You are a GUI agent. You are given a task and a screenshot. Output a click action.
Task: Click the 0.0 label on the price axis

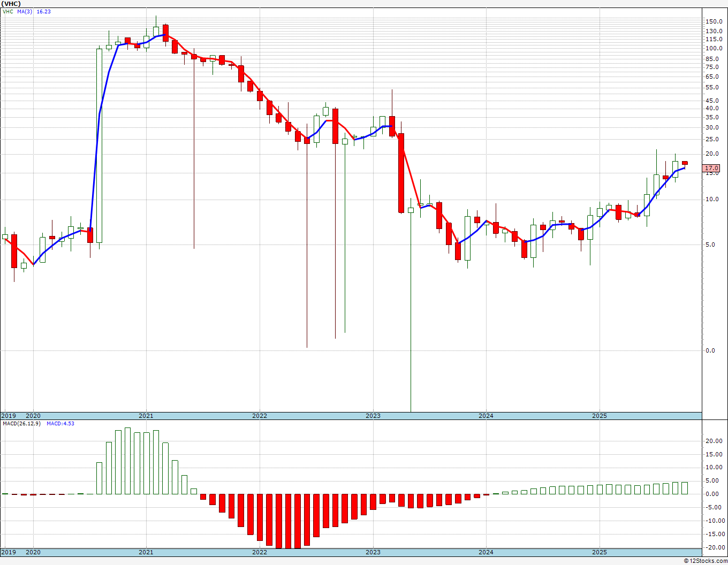(711, 350)
